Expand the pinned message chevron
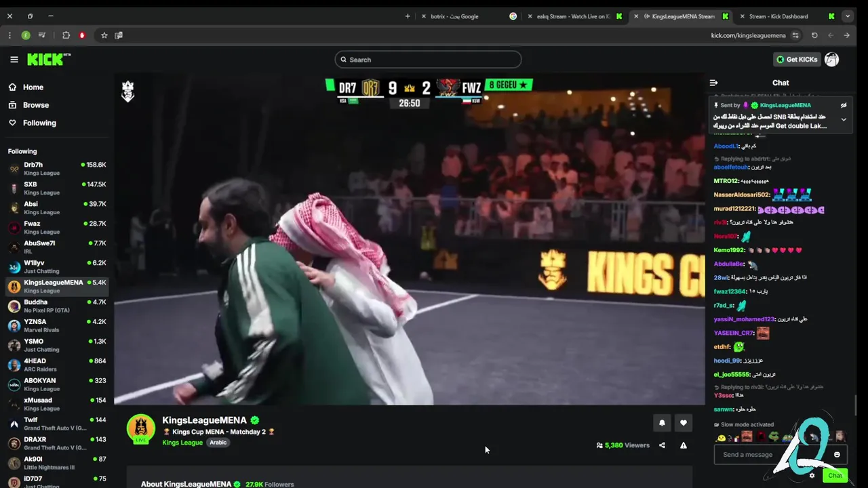The width and height of the screenshot is (868, 488). [x=844, y=119]
